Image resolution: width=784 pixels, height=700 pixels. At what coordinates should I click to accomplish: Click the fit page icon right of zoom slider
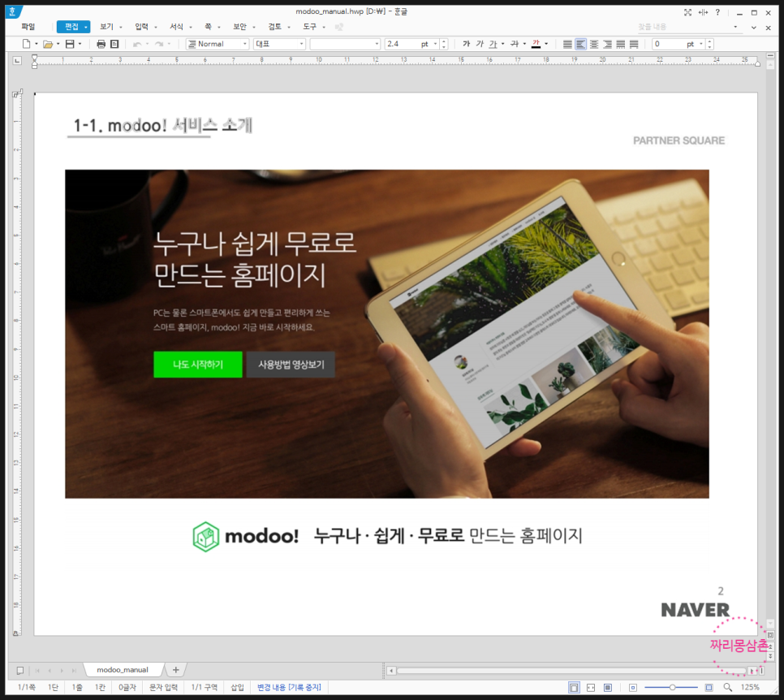click(x=709, y=688)
